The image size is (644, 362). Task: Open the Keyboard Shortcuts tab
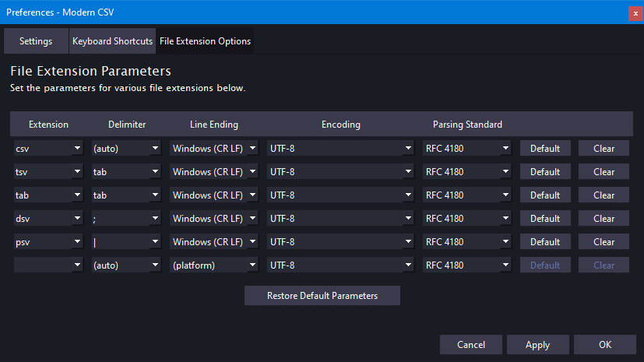(x=113, y=41)
